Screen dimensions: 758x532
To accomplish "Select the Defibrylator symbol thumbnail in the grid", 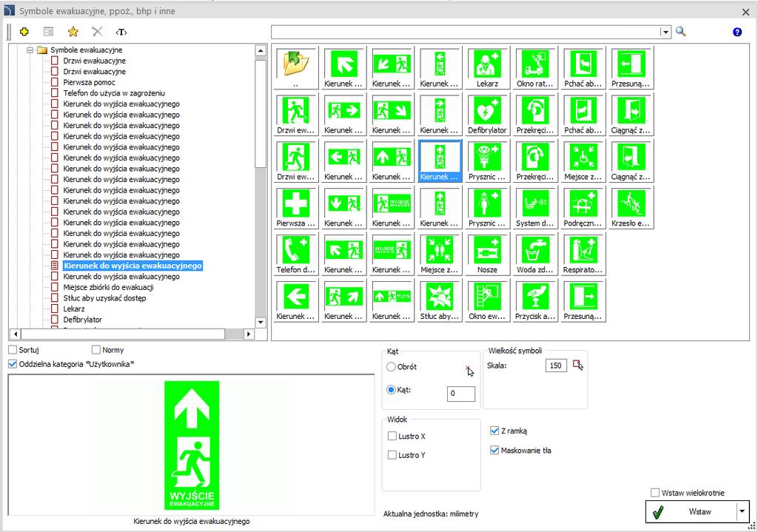I will [487, 115].
